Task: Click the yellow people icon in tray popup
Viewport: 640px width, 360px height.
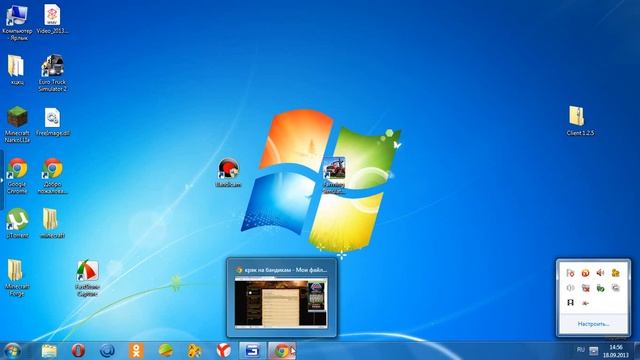Action: coord(616,273)
